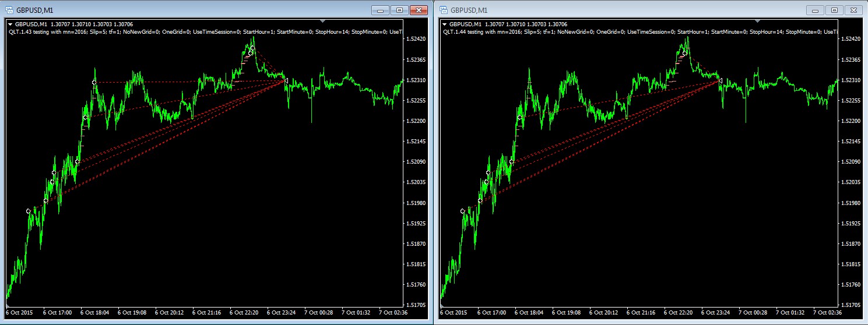Select the topmost trade arrow near left chart peak

(x=252, y=48)
